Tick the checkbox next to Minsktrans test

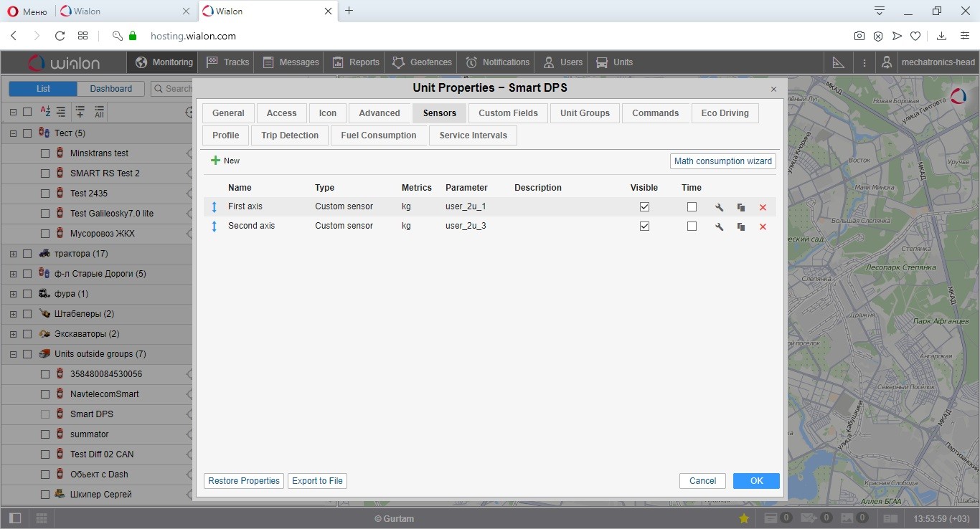pyautogui.click(x=45, y=153)
